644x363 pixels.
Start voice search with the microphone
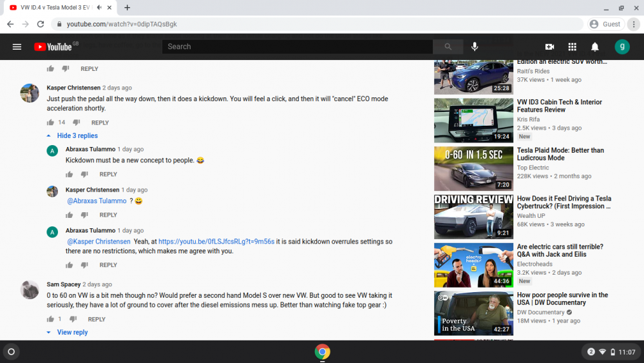pos(475,47)
